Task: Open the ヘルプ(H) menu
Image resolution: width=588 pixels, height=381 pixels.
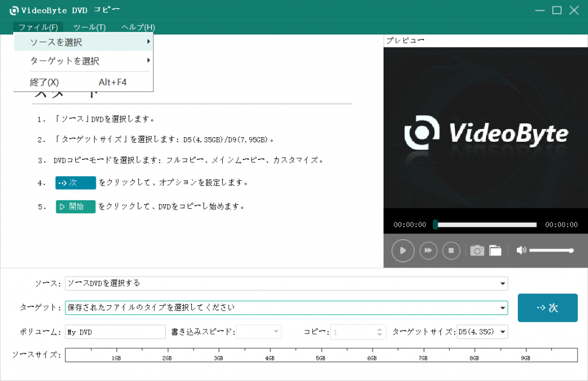Action: 138,27
